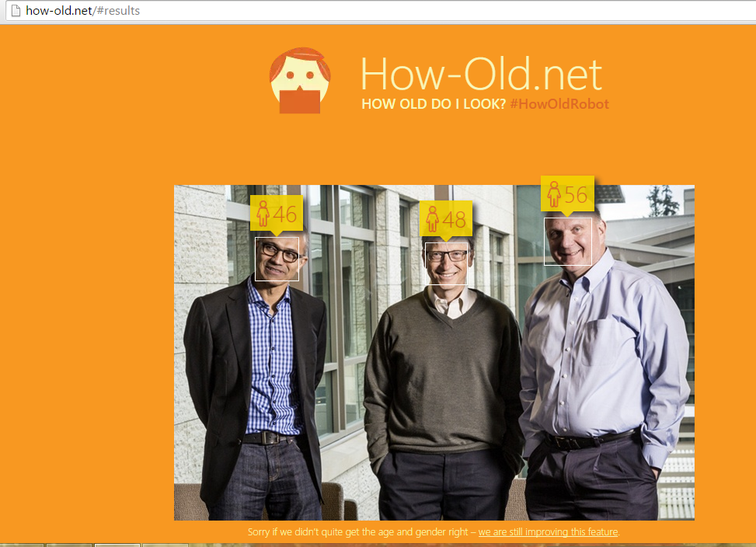The image size is (756, 547).
Task: Click the apology message text near the bottom
Action: point(361,532)
